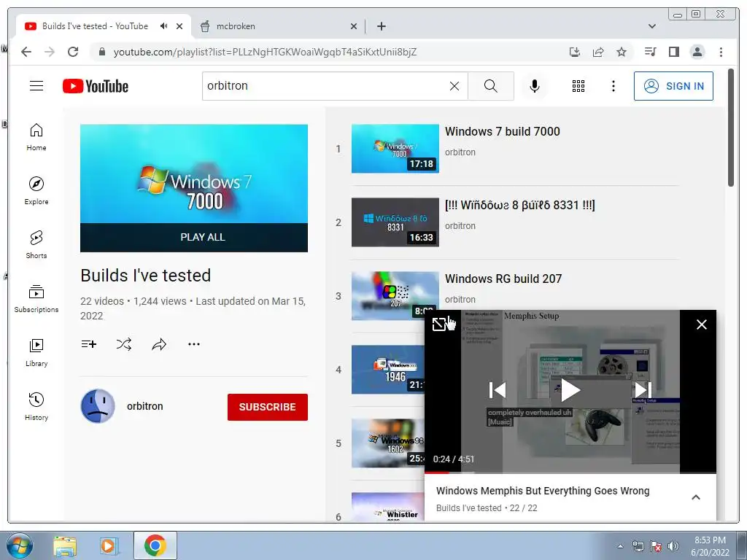
Task: Click the page vertical scrollbar
Action: (730, 128)
